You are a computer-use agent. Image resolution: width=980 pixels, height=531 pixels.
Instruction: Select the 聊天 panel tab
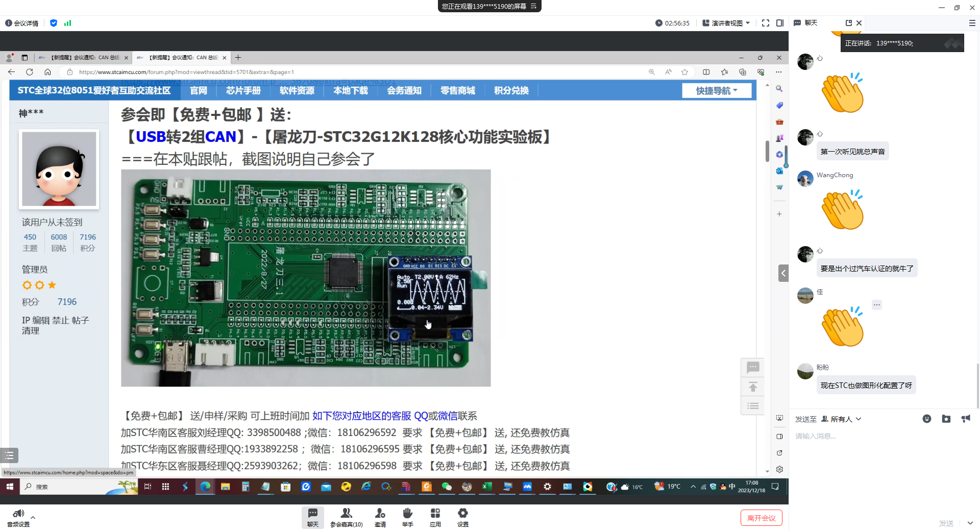pyautogui.click(x=806, y=23)
